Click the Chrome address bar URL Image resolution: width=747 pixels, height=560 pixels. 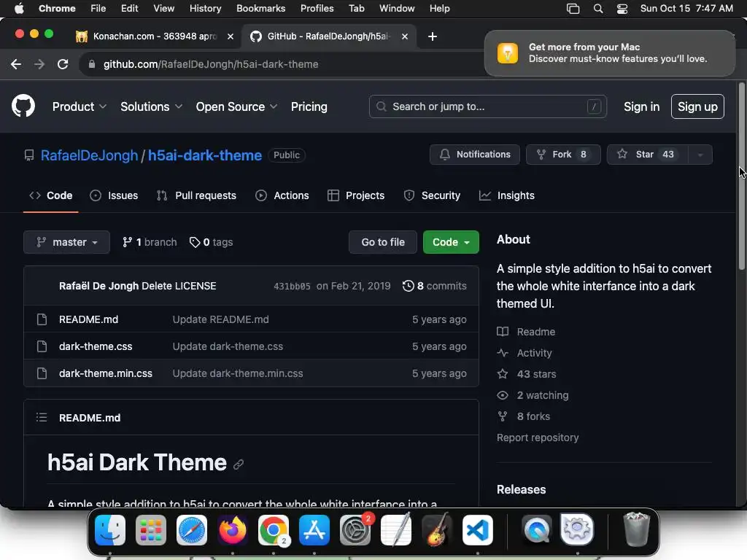(x=211, y=64)
